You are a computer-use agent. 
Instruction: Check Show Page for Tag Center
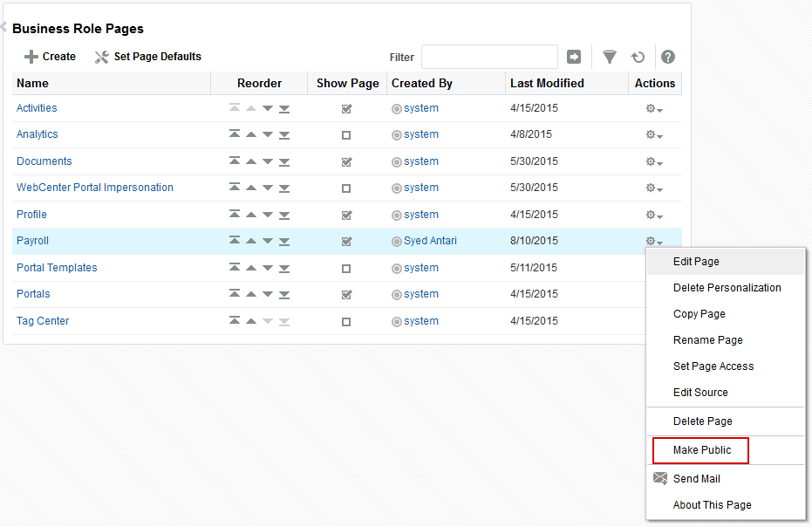[x=346, y=322]
